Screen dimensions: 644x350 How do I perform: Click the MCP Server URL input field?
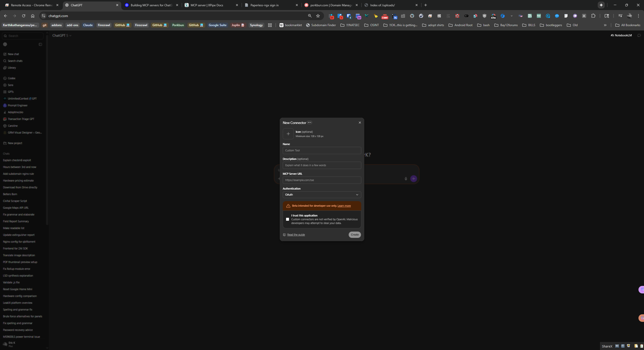tap(321, 180)
